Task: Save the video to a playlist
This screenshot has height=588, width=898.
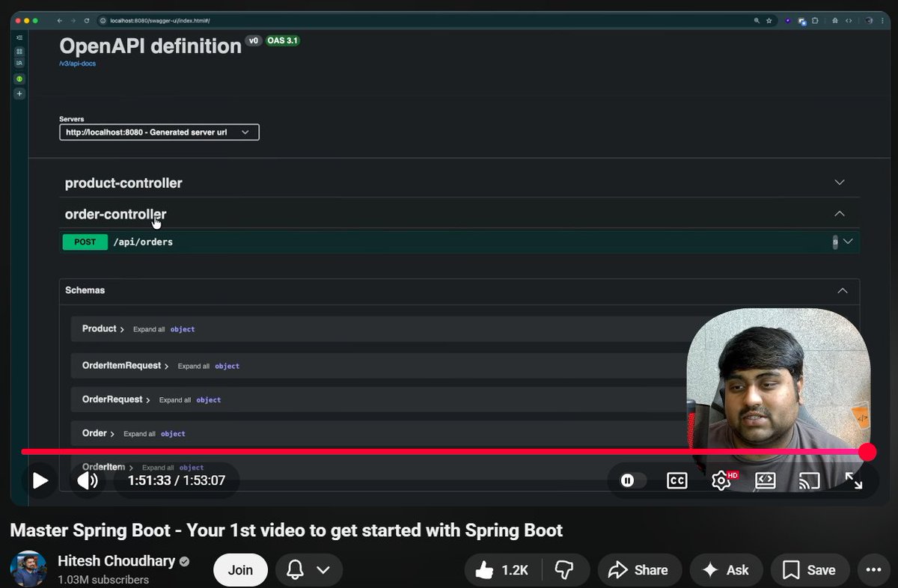Action: pyautogui.click(x=810, y=570)
